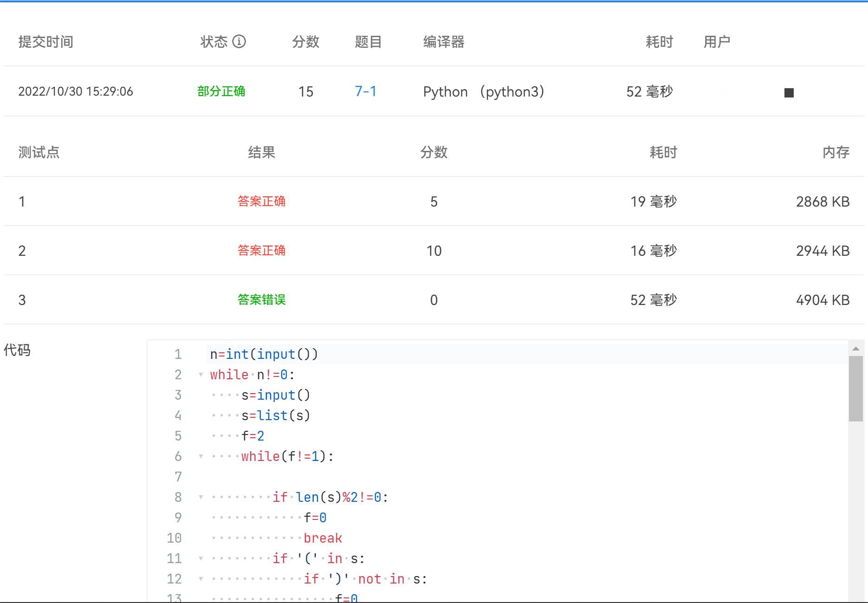Click the 4904 KB memory value
The image size is (868, 603).
coord(823,300)
